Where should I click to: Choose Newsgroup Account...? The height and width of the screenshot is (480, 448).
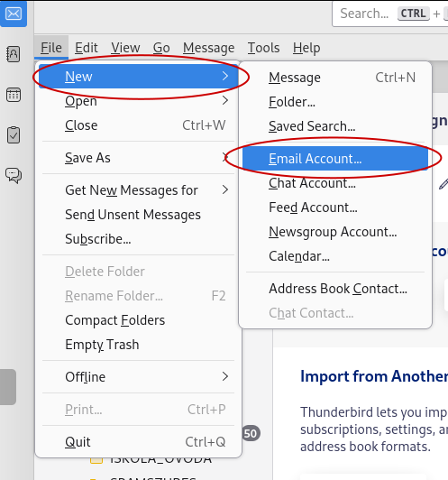coord(335,232)
